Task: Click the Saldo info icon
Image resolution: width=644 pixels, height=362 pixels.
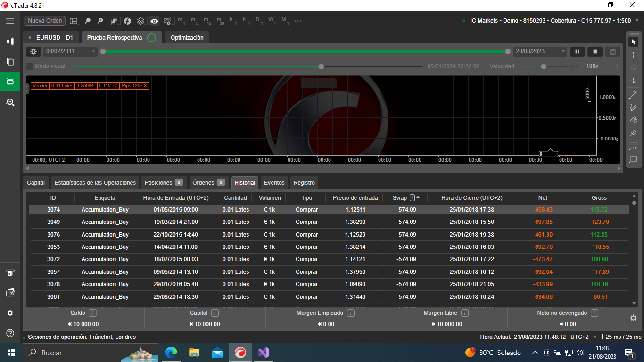Action: (x=92, y=313)
